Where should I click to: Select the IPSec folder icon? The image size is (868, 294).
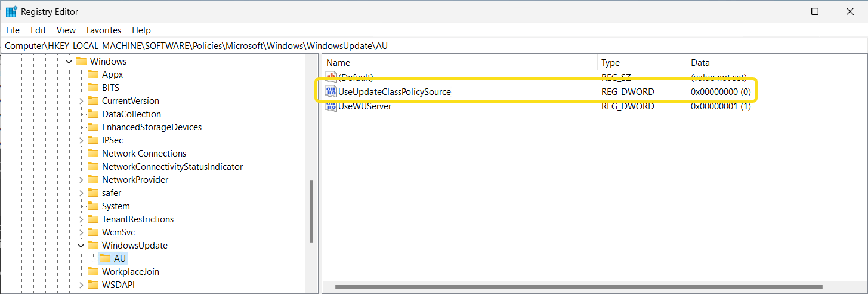93,140
